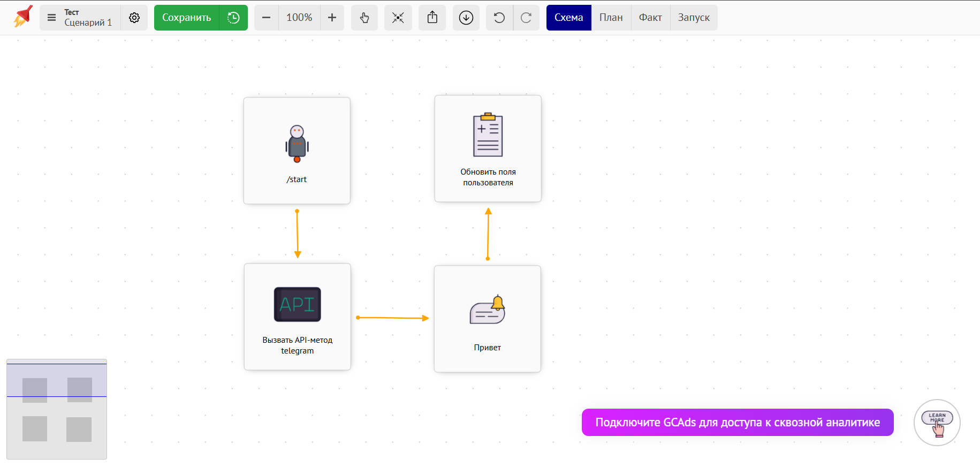Zoom in with the plus button

pos(332,18)
